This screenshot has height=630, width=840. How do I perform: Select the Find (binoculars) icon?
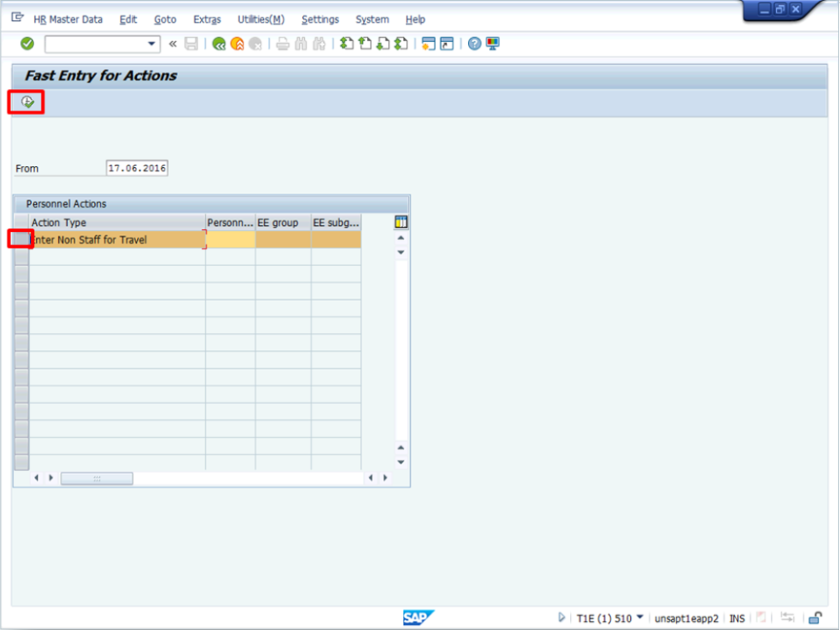click(x=300, y=44)
